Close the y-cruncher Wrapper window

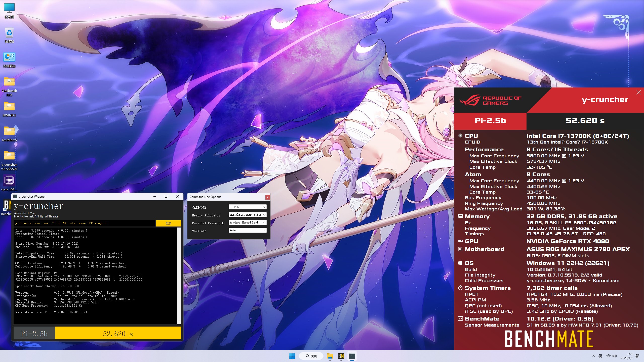pos(178,196)
